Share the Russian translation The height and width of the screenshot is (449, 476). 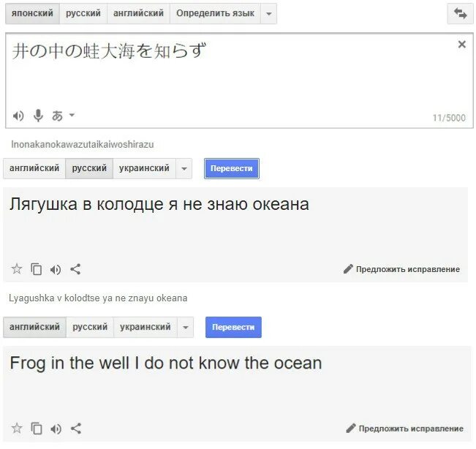[75, 269]
